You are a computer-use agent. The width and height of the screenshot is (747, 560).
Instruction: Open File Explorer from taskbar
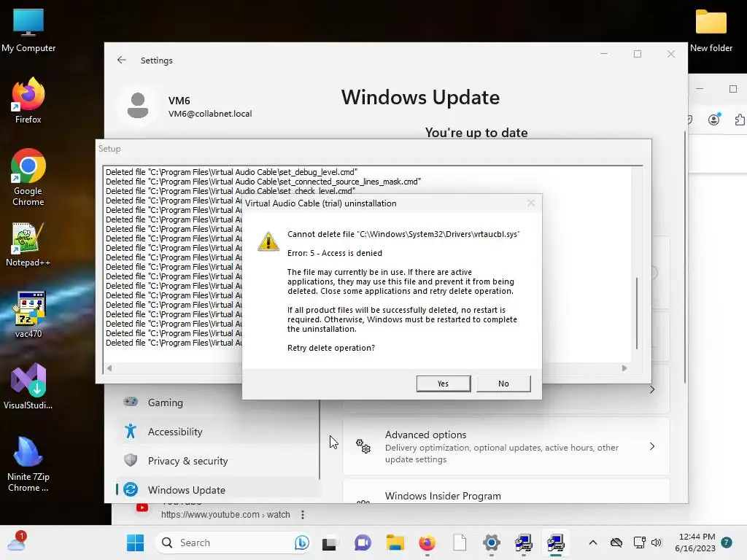click(395, 542)
